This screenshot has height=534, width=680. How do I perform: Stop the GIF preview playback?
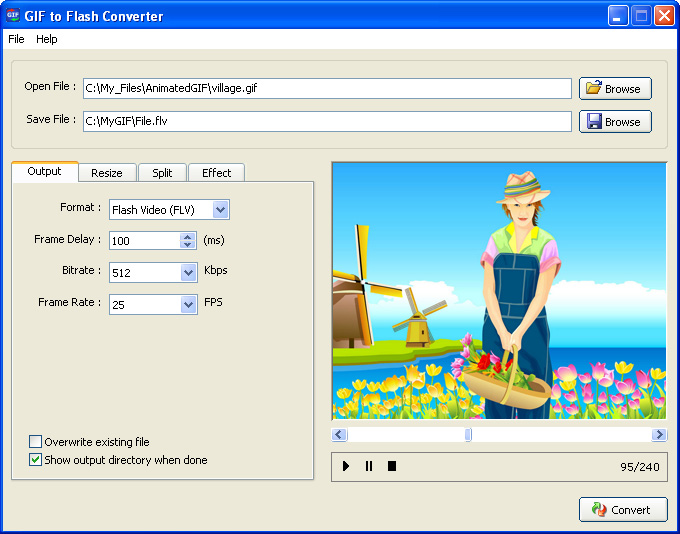click(392, 466)
